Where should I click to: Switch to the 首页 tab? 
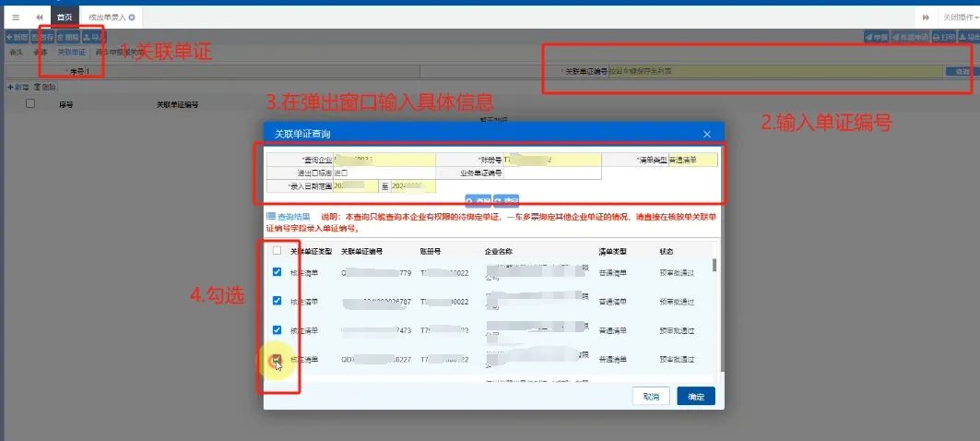tap(64, 18)
